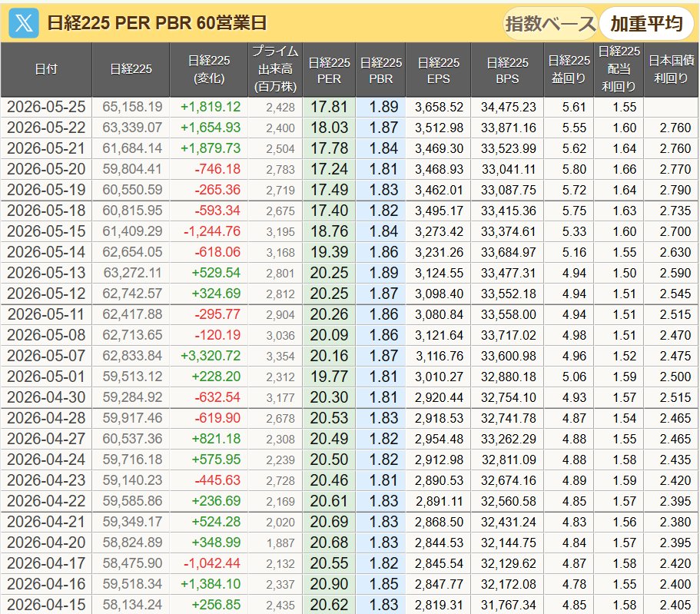
Task: Click the PBR value 1.89 for 2026-05-25
Action: point(383,107)
